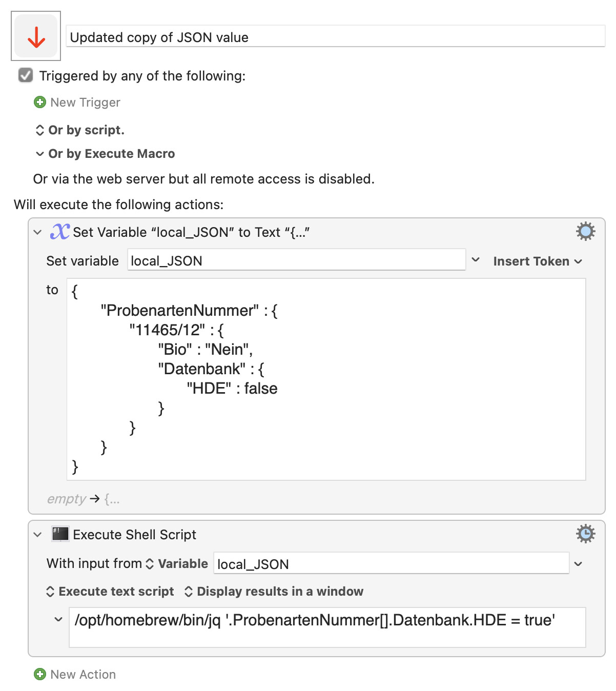Collapse the Set Variable action
The height and width of the screenshot is (691, 616).
click(37, 232)
